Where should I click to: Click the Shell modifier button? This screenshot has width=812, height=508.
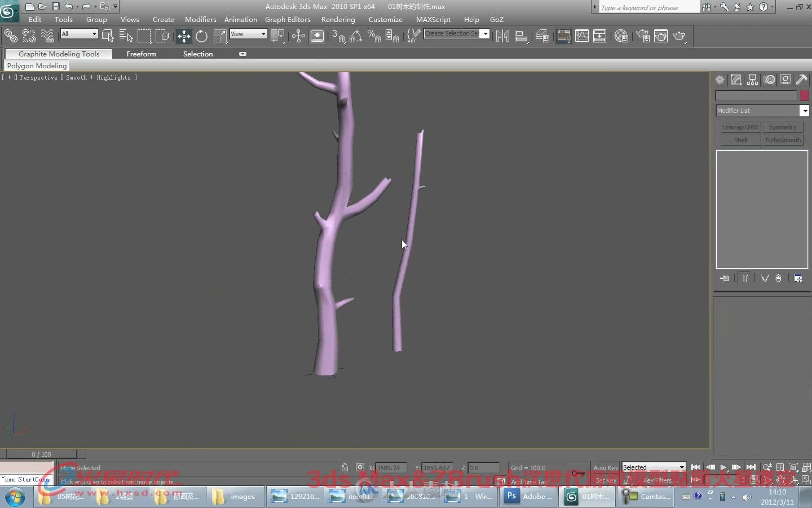(x=740, y=140)
